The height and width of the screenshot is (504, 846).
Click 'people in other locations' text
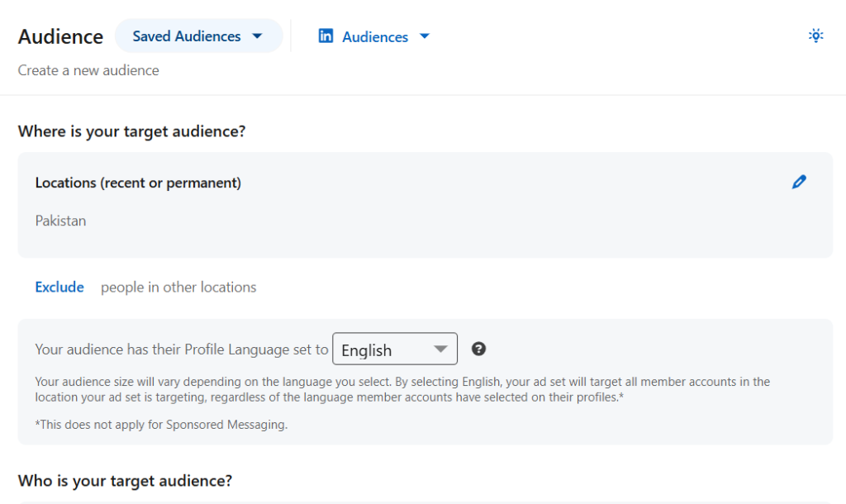(178, 288)
